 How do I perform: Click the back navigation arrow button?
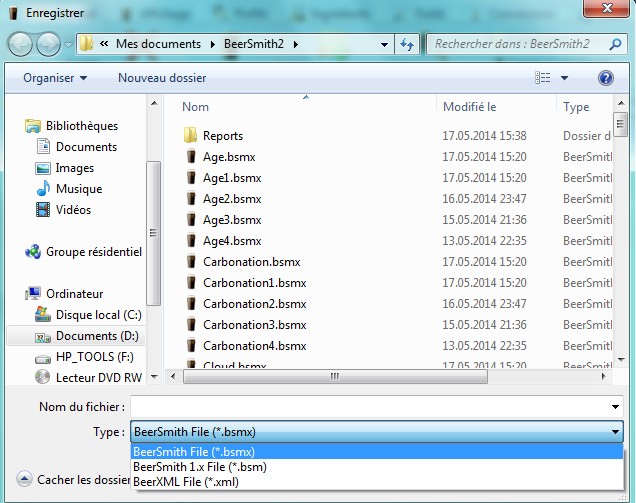coord(21,44)
